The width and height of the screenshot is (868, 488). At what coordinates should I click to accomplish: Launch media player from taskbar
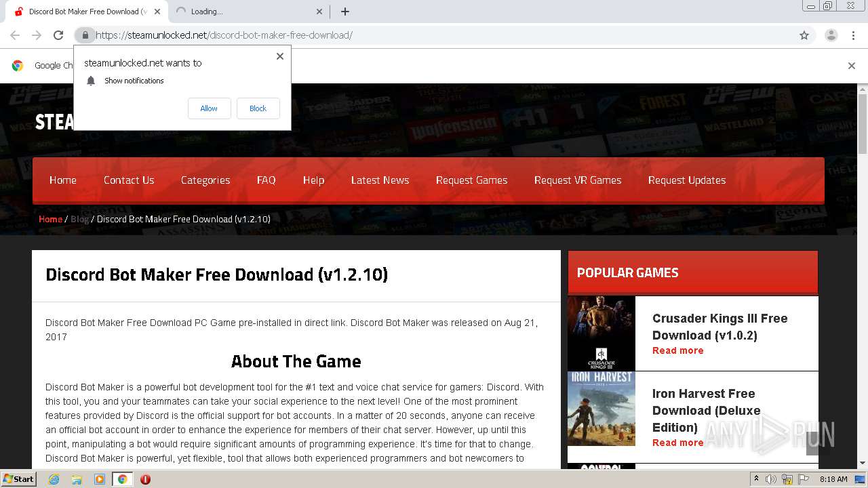pyautogui.click(x=100, y=479)
